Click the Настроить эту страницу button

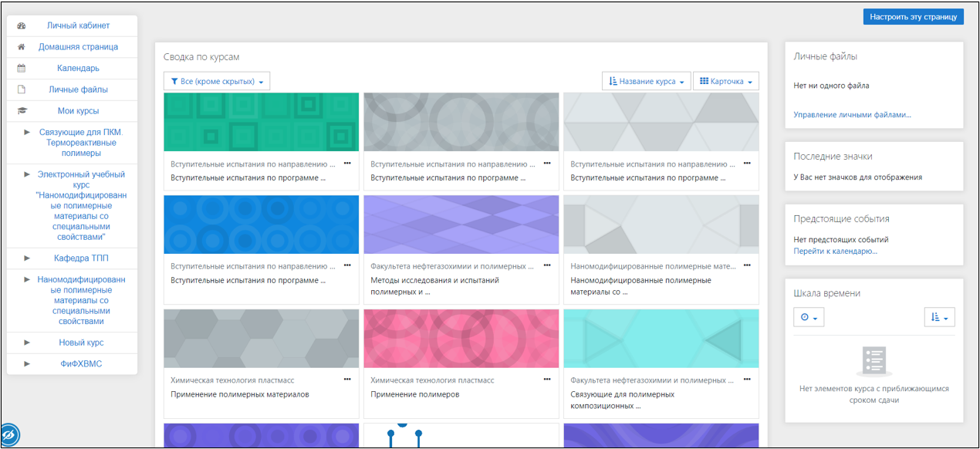(x=913, y=16)
